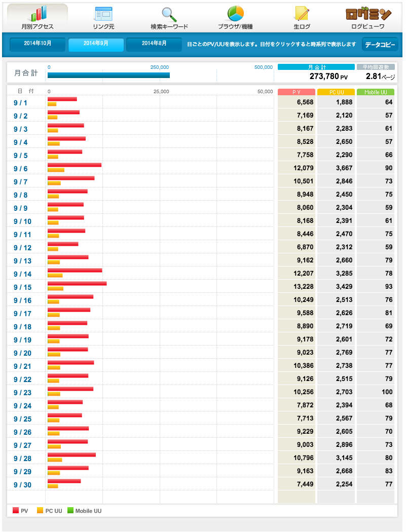
Task: Click the monthly total value 273,780 PV
Action: (328, 77)
